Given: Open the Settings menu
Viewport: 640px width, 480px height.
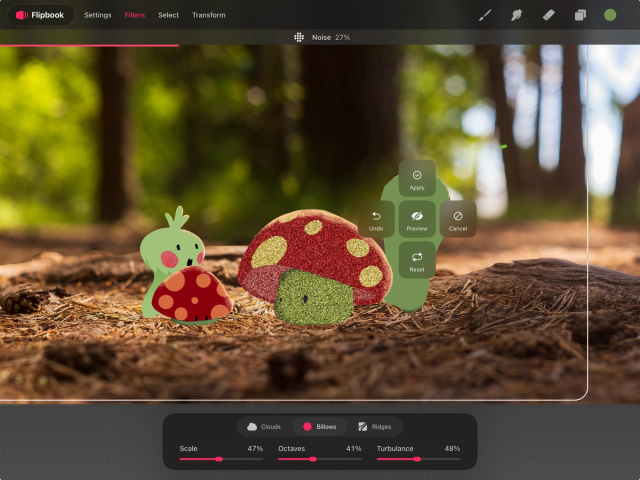Looking at the screenshot, I should click(98, 15).
